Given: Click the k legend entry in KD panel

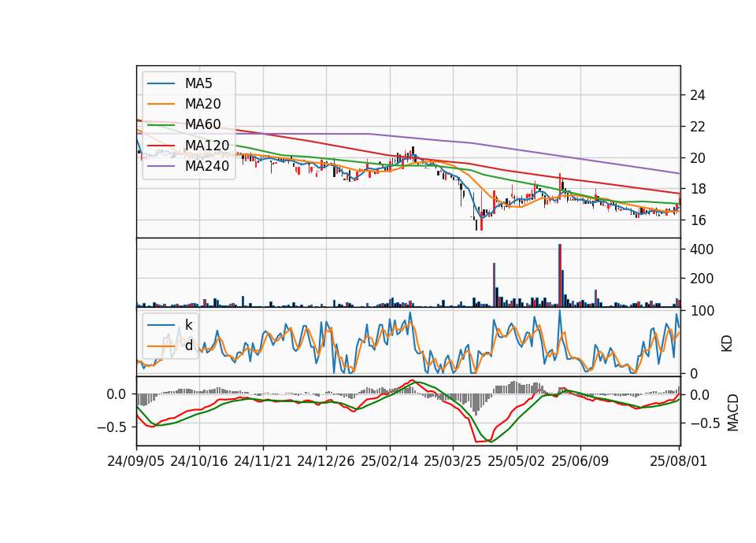Looking at the screenshot, I should [188, 325].
